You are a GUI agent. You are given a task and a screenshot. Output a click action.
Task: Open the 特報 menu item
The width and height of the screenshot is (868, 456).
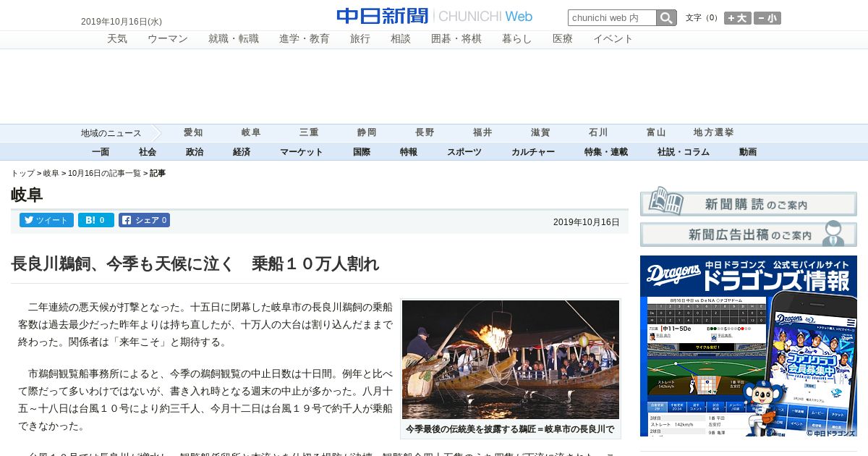(x=409, y=152)
